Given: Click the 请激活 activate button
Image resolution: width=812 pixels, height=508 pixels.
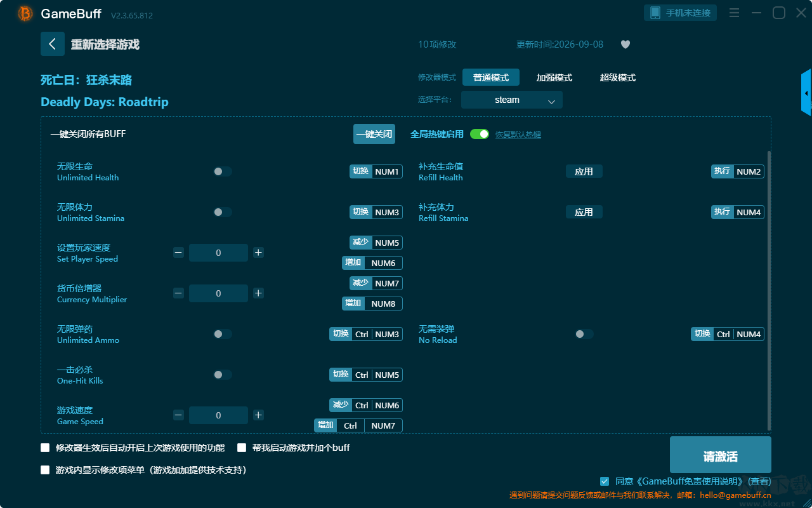Looking at the screenshot, I should coord(721,455).
